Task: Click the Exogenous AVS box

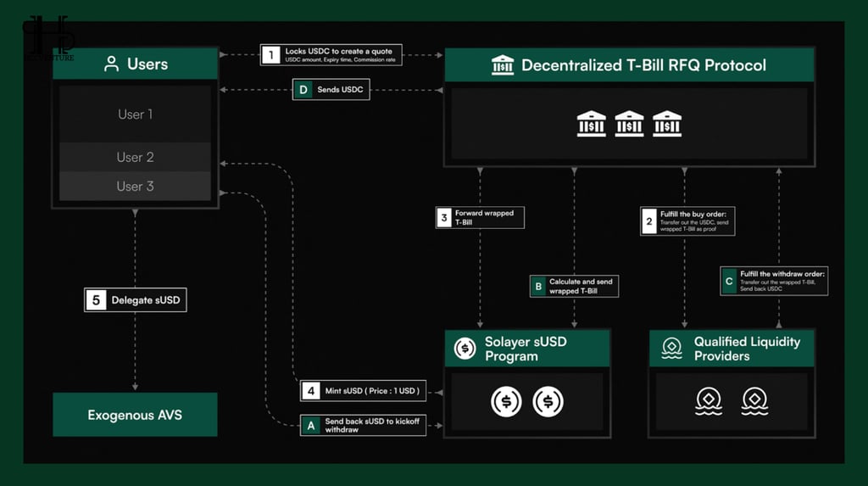Action: [x=135, y=415]
